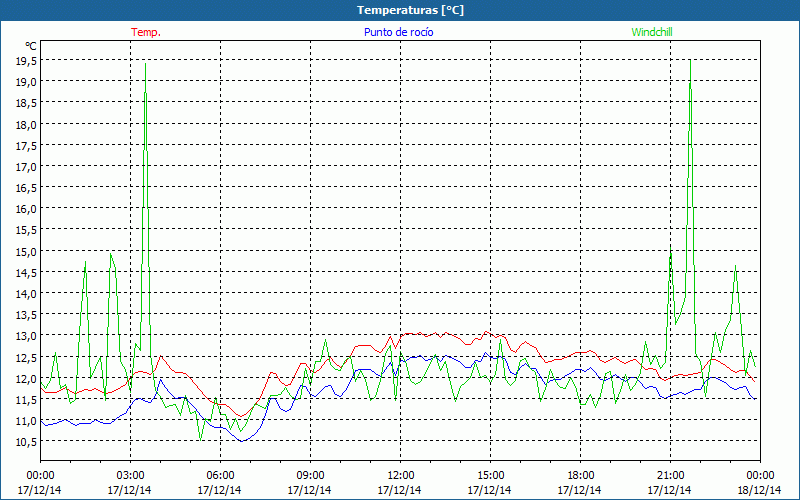Click the '19,5' y-axis value
800x500 pixels.
[27, 61]
